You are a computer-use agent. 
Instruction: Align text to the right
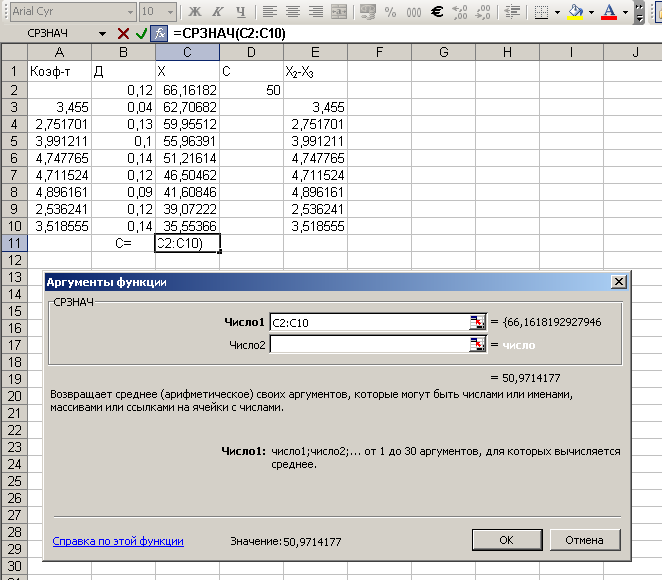315,11
